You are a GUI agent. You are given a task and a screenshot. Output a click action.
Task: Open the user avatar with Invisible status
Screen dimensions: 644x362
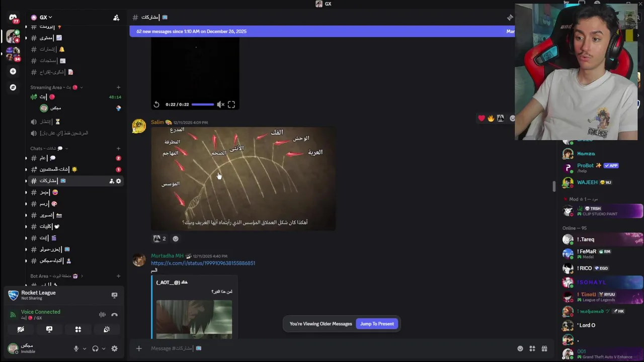(x=13, y=348)
